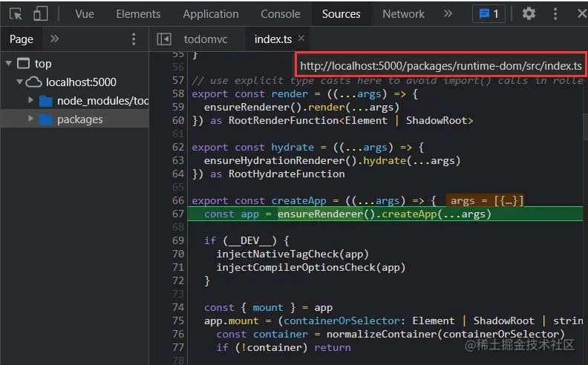Screen dimensions: 588x365
Task: Click line number 67 in the gutter
Action: [x=178, y=214]
